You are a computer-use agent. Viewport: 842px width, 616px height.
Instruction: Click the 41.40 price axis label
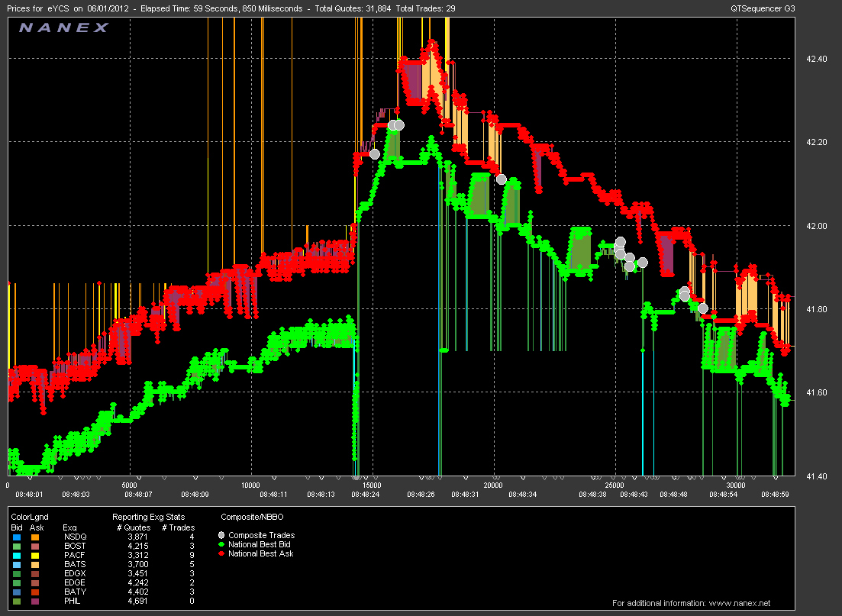[817, 476]
